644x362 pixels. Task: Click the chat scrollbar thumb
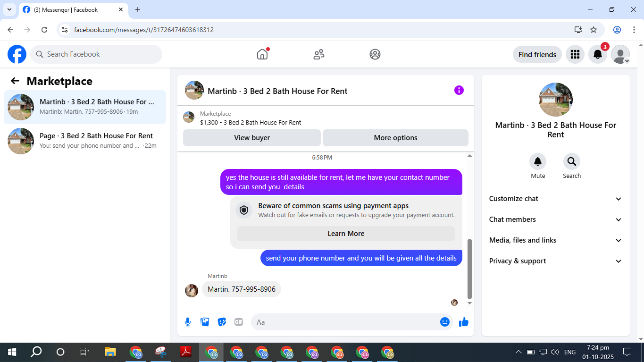tap(469, 269)
